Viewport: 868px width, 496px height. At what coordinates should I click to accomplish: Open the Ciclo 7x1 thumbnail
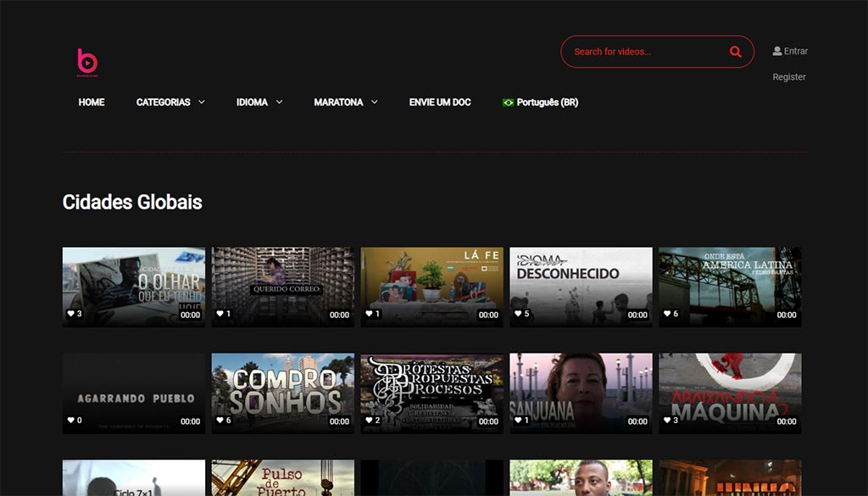pos(134,478)
